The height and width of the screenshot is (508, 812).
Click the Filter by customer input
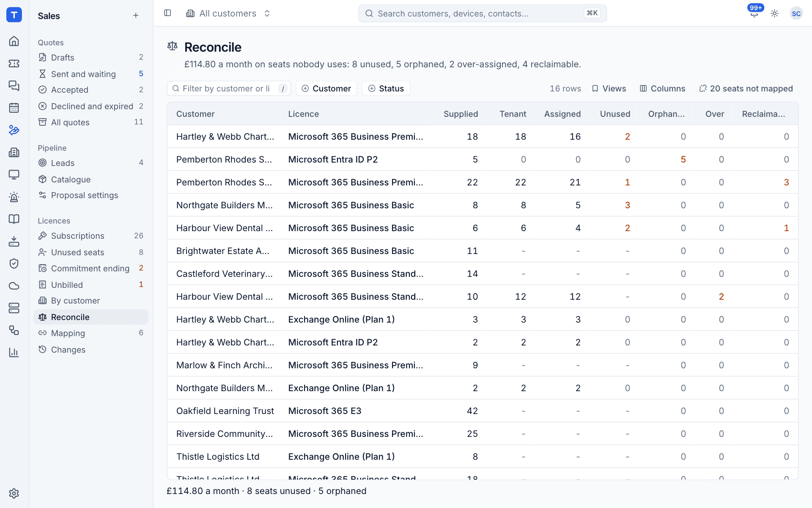229,88
